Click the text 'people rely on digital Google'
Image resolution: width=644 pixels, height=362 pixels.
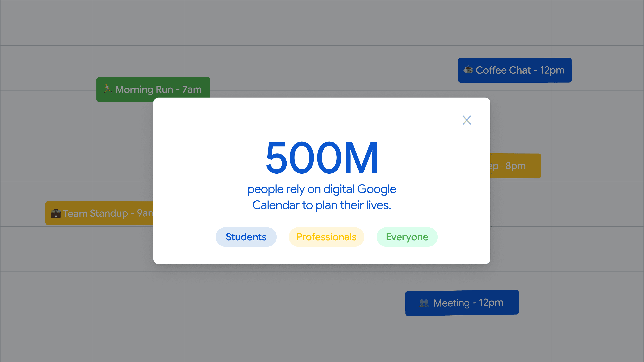tap(322, 190)
